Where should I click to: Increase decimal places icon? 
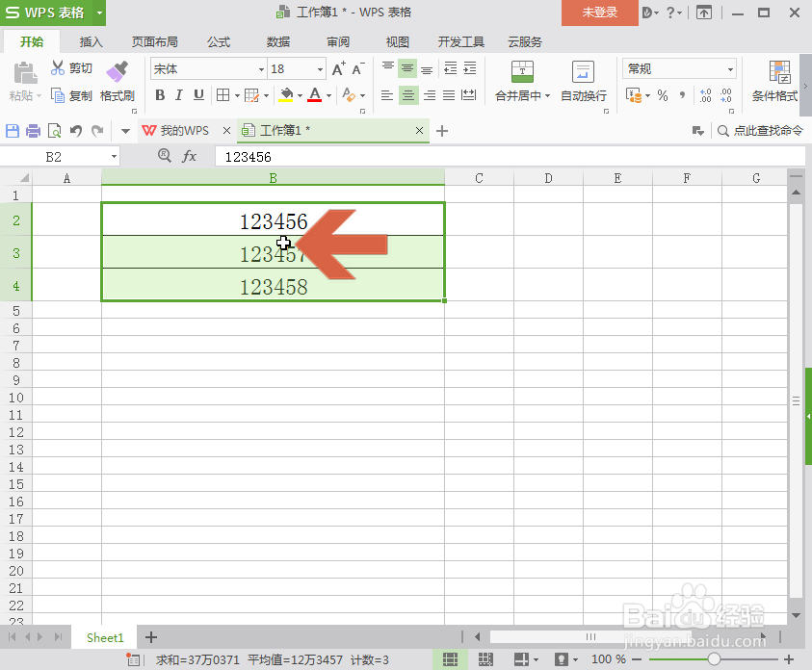(x=705, y=95)
